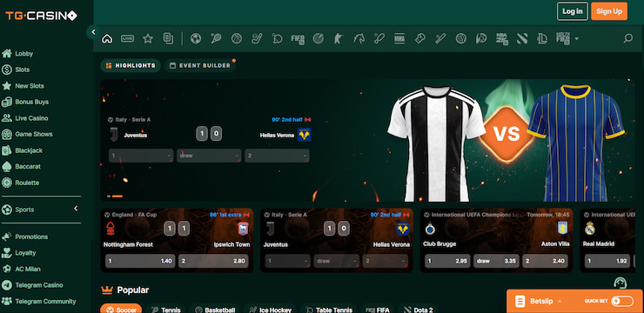The image size is (644, 313).
Task: Bet on Real Madrid at 1.92
Action: (607, 261)
